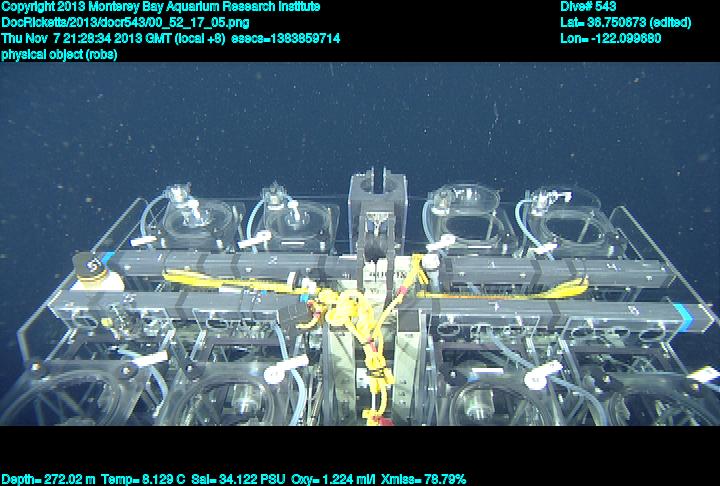Click the 'physical object (robs)' annotation
This screenshot has height=486, width=720.
59,54
